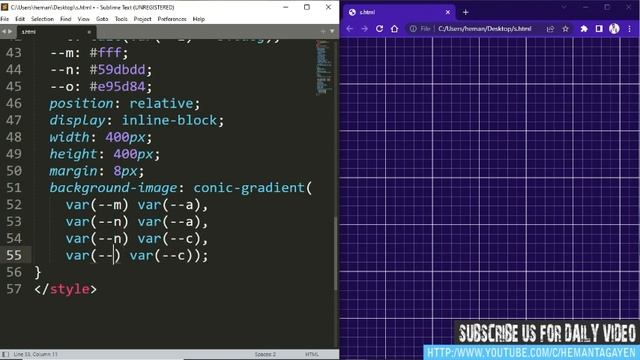Select the s.html tab in Chrome
This screenshot has width=640, height=360.
[x=398, y=12]
